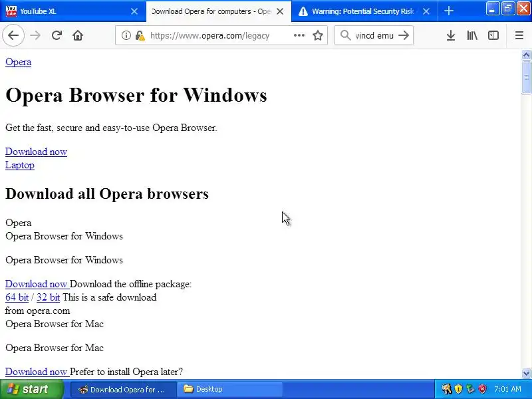This screenshot has width=532, height=399.
Task: Click the vertical scrollbar thumb
Action: point(526,77)
